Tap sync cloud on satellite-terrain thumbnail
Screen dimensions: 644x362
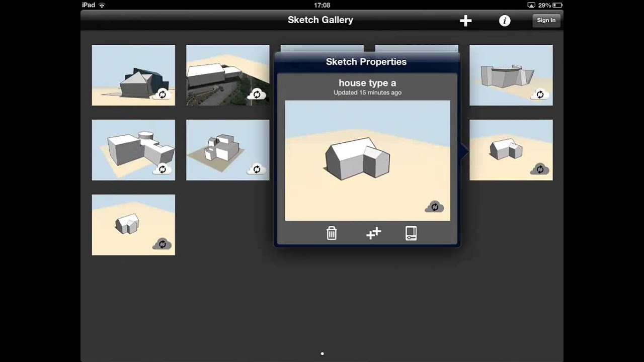tap(257, 94)
